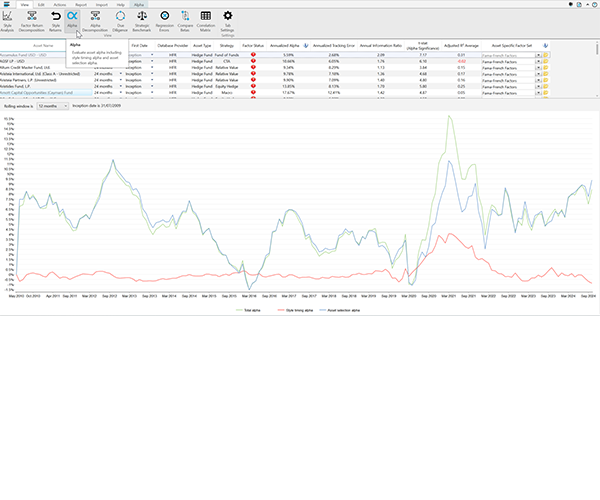Toggle Total alpha legend entry
The image size is (600, 500).
(248, 310)
